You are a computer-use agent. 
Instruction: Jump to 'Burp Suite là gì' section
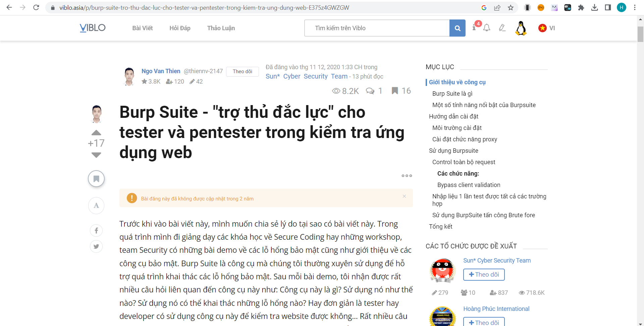coord(452,94)
